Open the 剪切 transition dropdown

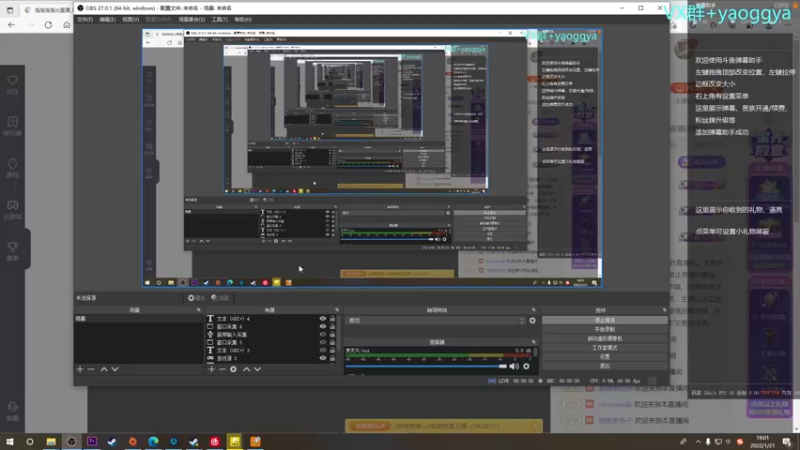point(436,320)
